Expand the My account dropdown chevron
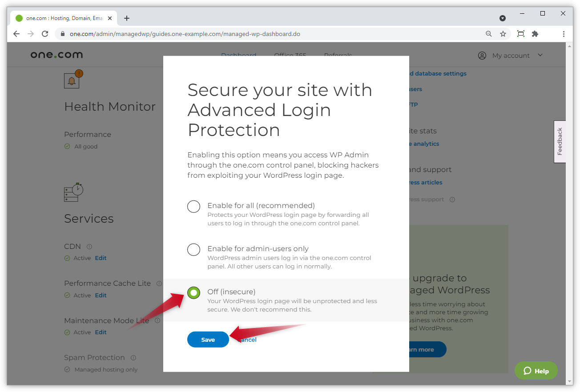580x392 pixels. coord(540,55)
